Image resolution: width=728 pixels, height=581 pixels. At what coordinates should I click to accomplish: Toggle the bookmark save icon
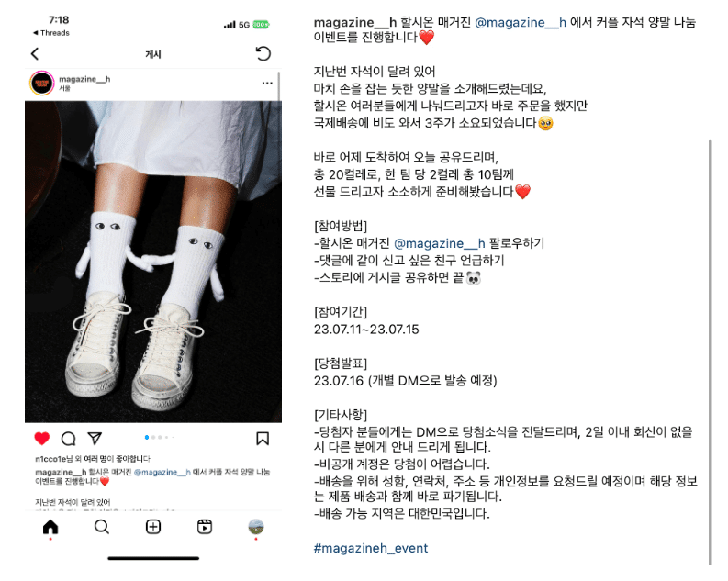263,439
